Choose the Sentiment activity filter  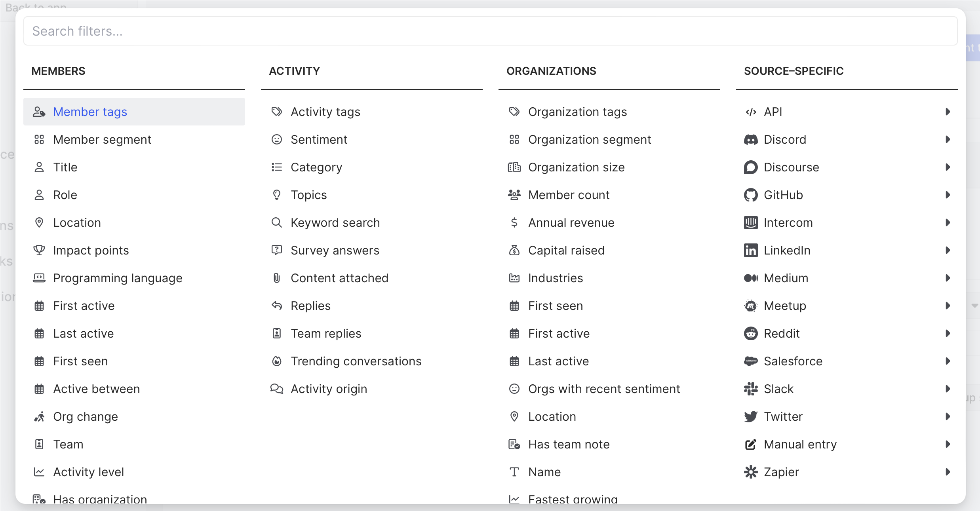[319, 140]
